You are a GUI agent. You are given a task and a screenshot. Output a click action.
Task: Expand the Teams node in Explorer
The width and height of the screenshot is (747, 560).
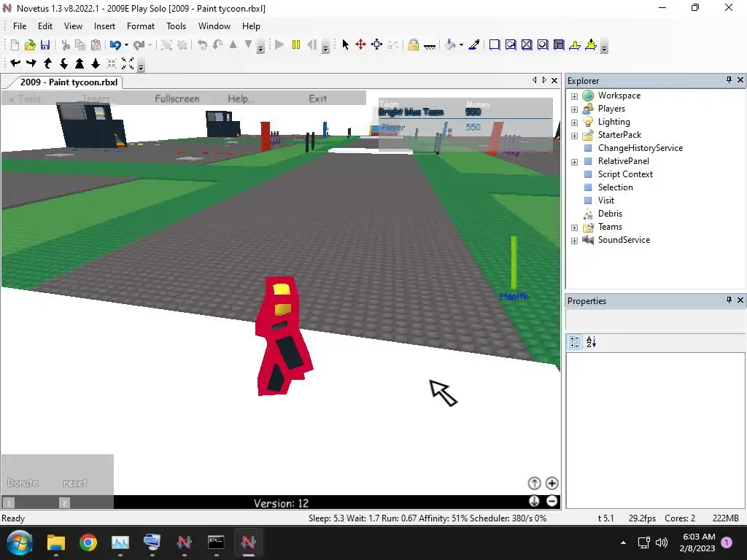click(x=575, y=227)
